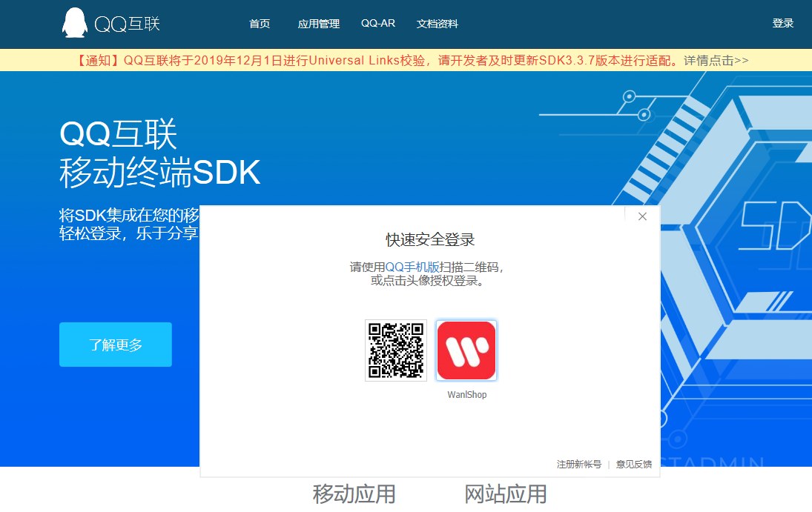Click the QQ互联 移动终端SDK banner heading
Image resolution: width=812 pixels, height=512 pixels.
[x=159, y=153]
